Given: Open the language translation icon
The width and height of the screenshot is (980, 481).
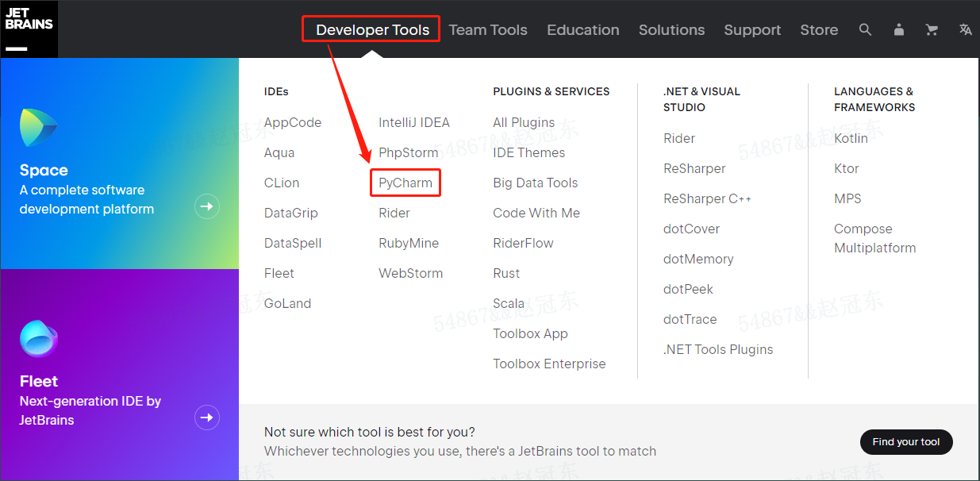Looking at the screenshot, I should click(x=965, y=29).
